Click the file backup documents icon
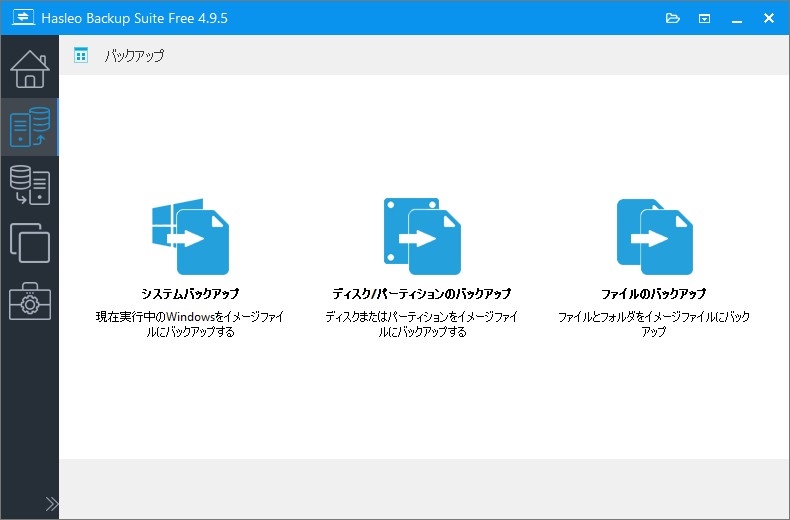The height and width of the screenshot is (520, 790). 654,236
